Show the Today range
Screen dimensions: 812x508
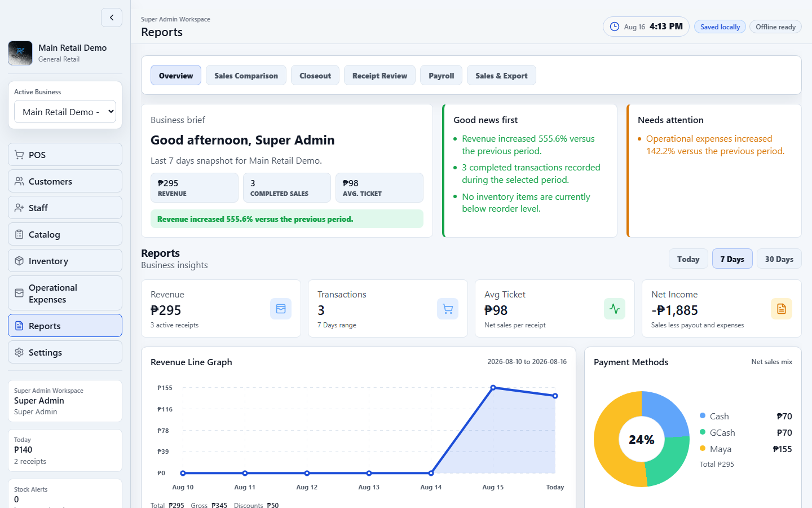pyautogui.click(x=688, y=259)
